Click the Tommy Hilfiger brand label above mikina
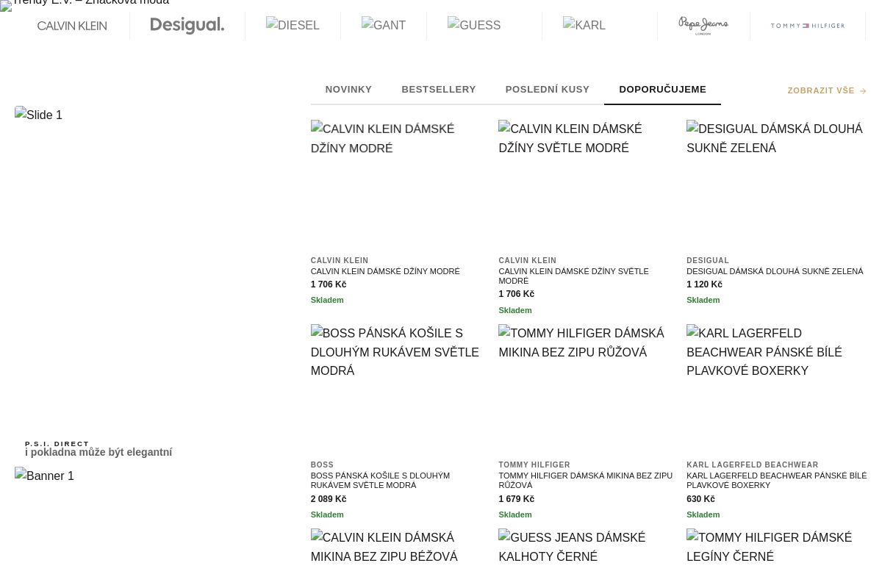Image resolution: width=882 pixels, height=588 pixels. (x=534, y=465)
